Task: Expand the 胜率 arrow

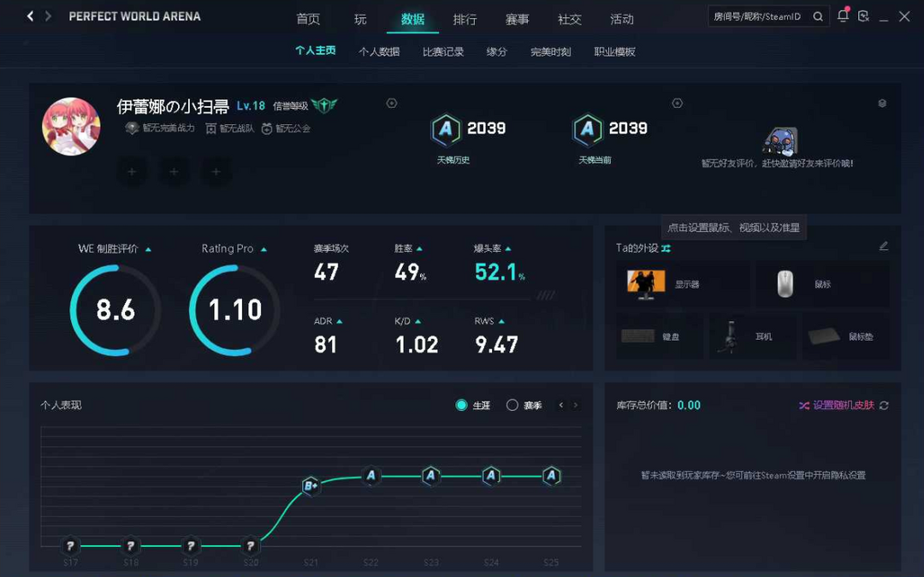Action: point(419,249)
